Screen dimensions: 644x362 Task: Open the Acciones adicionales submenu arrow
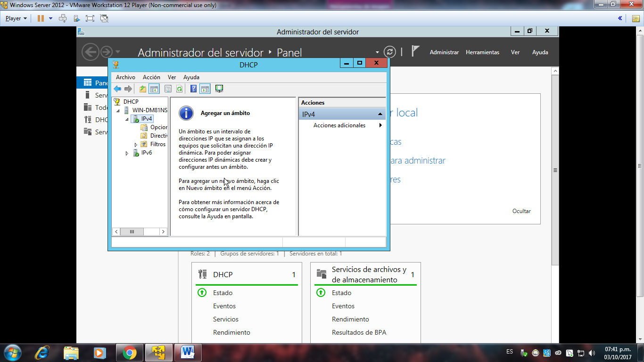click(x=380, y=125)
